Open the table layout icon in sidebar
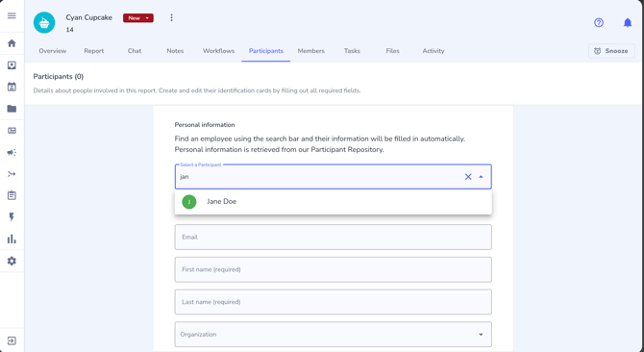This screenshot has height=352, width=644. point(12,131)
